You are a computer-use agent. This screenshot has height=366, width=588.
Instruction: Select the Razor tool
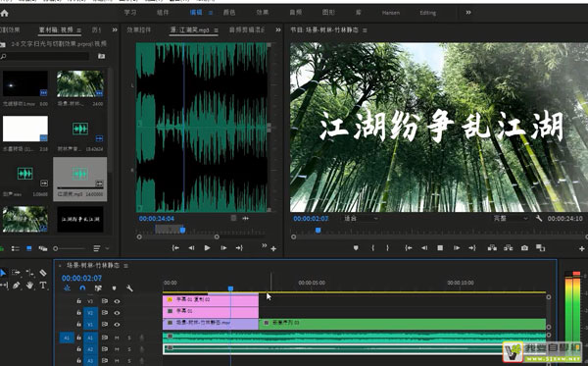coord(43,273)
